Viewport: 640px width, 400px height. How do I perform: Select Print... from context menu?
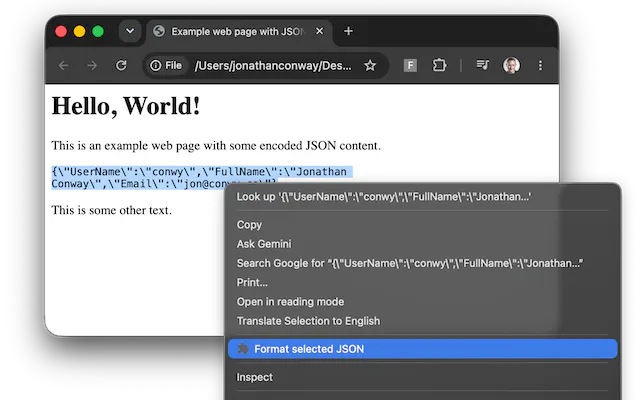coord(423,282)
